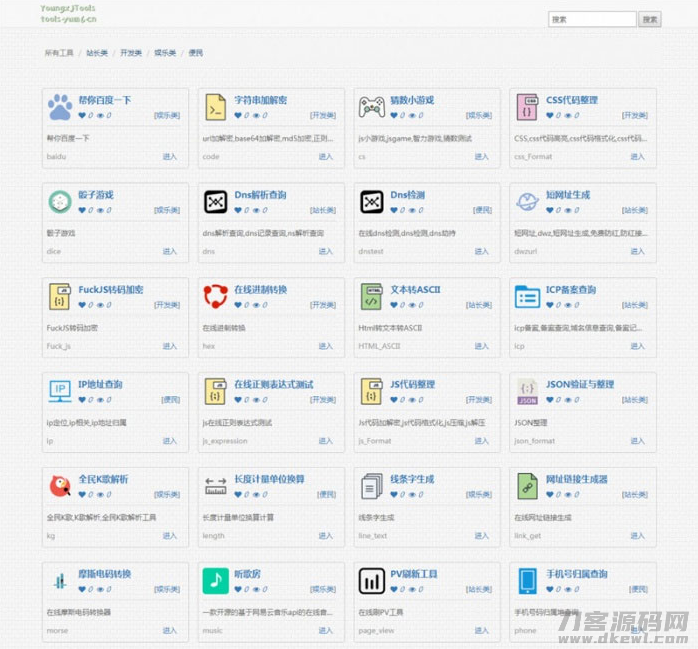Click 进入 link on the Dns解析查询 card

coord(326,251)
